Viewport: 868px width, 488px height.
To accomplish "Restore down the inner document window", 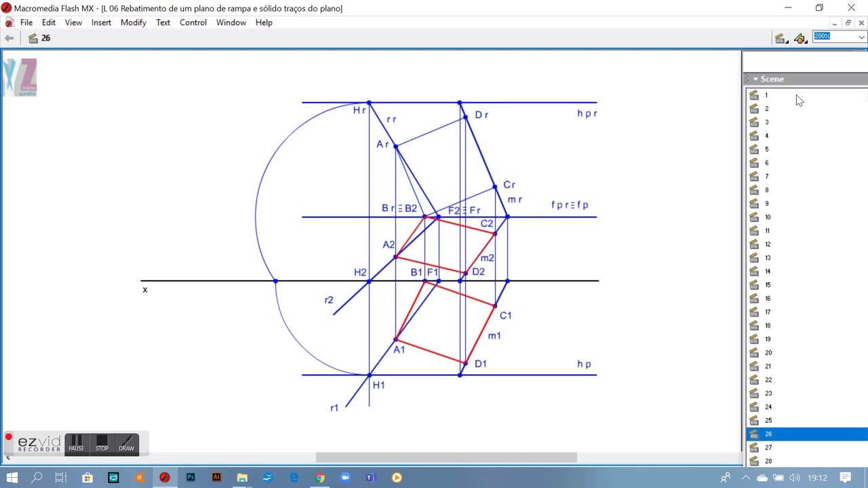I will point(848,22).
